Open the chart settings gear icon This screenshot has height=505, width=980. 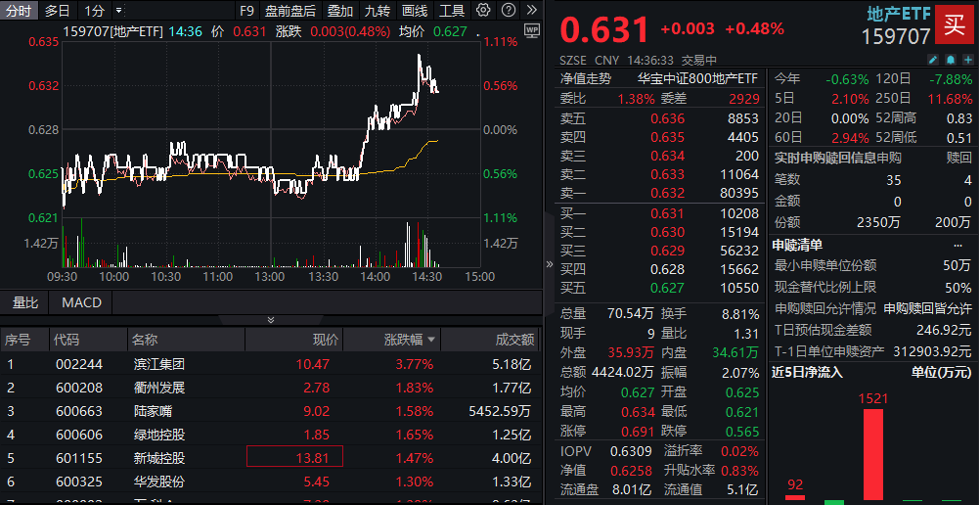click(484, 11)
